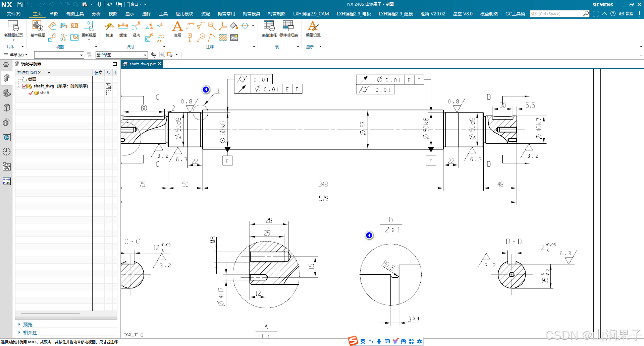644x346 pixels.
Task: Open the Web Browser globe sidebar tab
Action: click(6, 137)
